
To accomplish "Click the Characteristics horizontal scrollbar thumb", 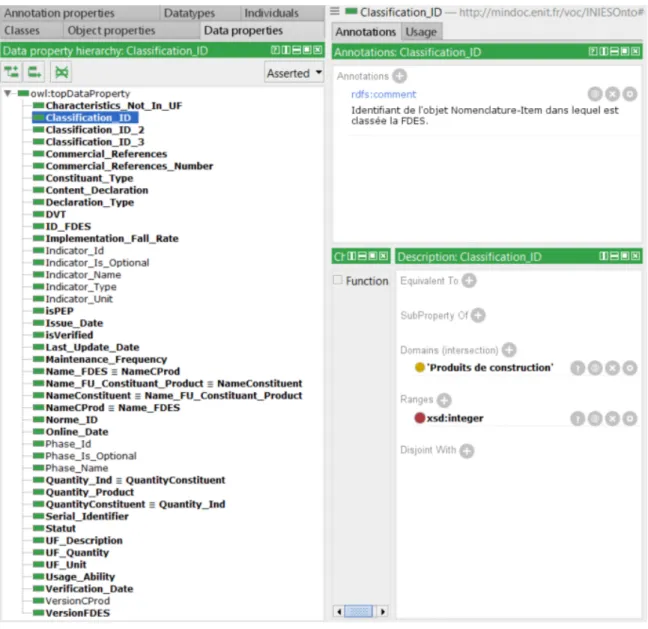I will click(x=359, y=611).
